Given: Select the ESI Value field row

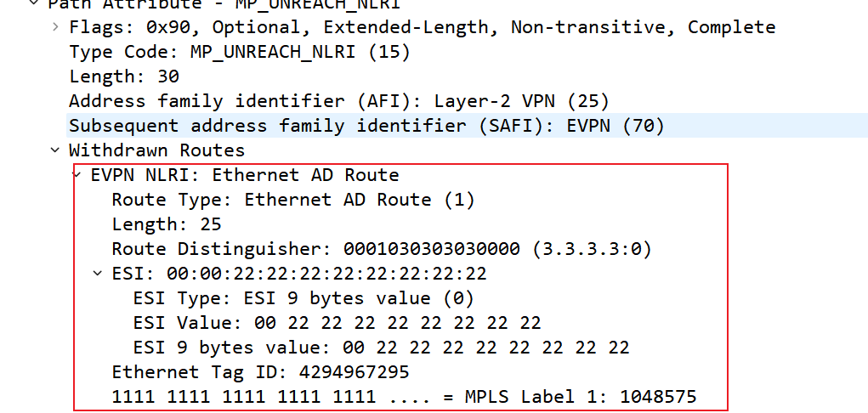Looking at the screenshot, I should tap(337, 323).
